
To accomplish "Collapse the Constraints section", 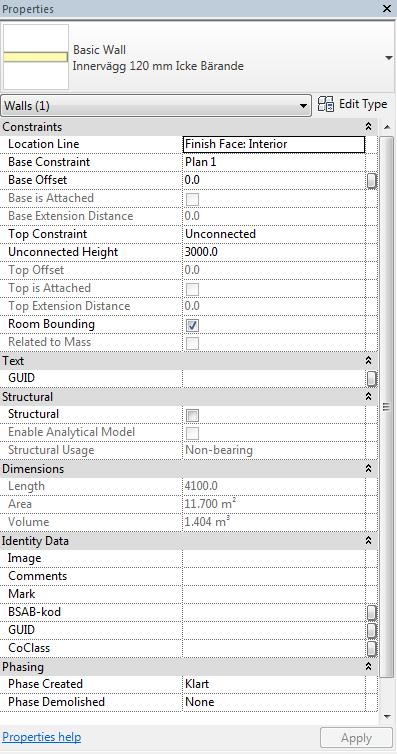I will tap(369, 127).
